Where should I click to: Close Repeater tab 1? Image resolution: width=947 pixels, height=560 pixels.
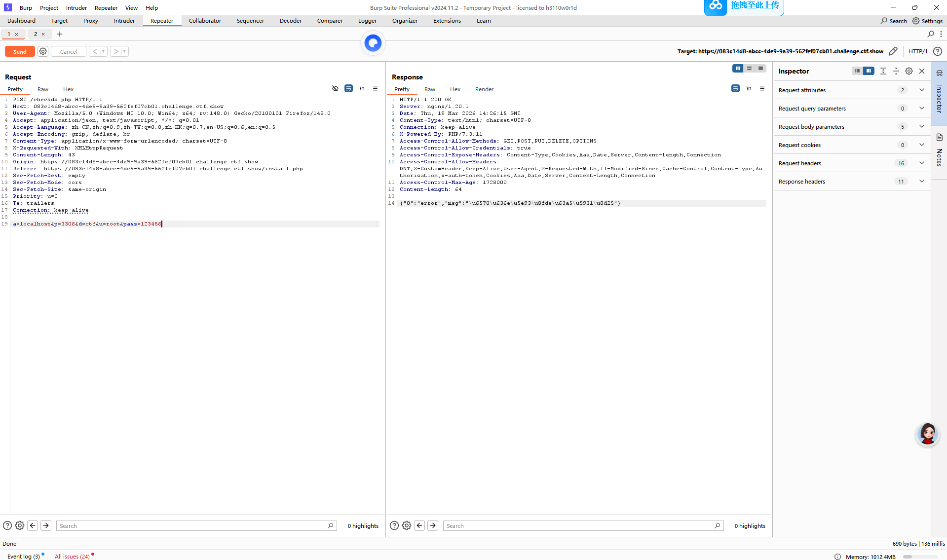[17, 34]
